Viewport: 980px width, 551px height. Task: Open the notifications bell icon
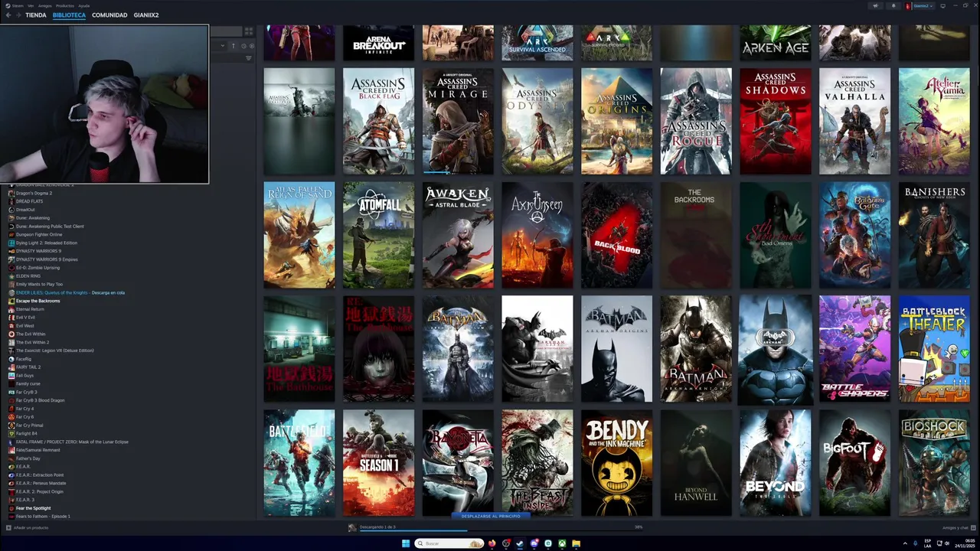pyautogui.click(x=893, y=6)
